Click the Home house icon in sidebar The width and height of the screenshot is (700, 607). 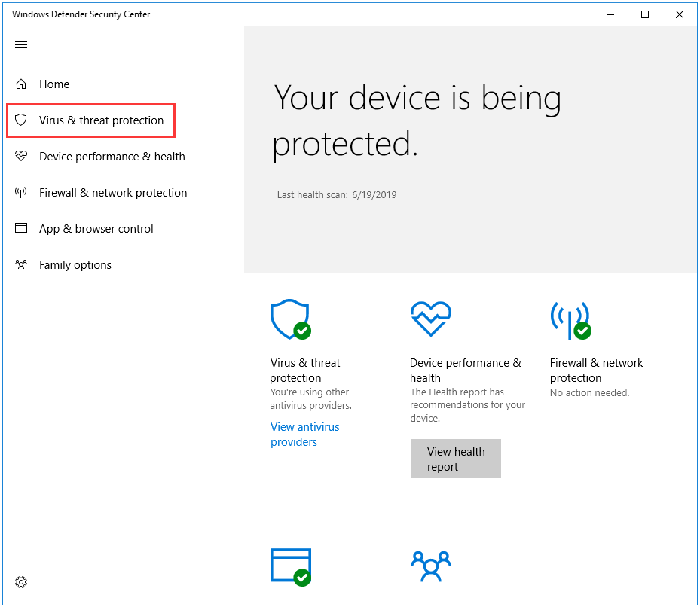coord(21,84)
